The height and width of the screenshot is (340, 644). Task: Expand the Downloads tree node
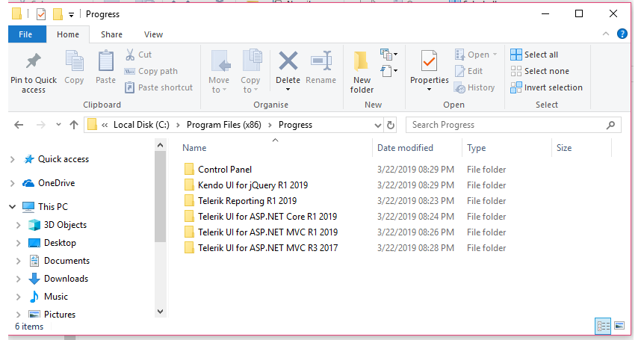pos(18,279)
